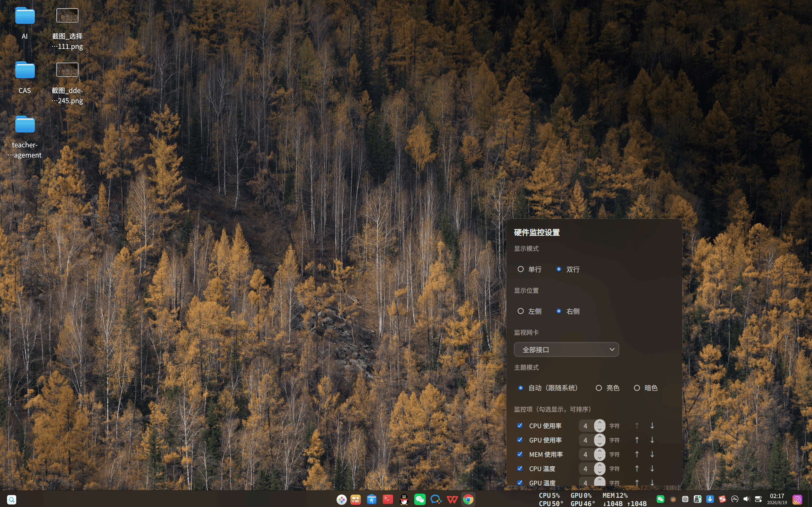This screenshot has width=812, height=507.
Task: Open WPS Office from the dock
Action: [x=452, y=500]
